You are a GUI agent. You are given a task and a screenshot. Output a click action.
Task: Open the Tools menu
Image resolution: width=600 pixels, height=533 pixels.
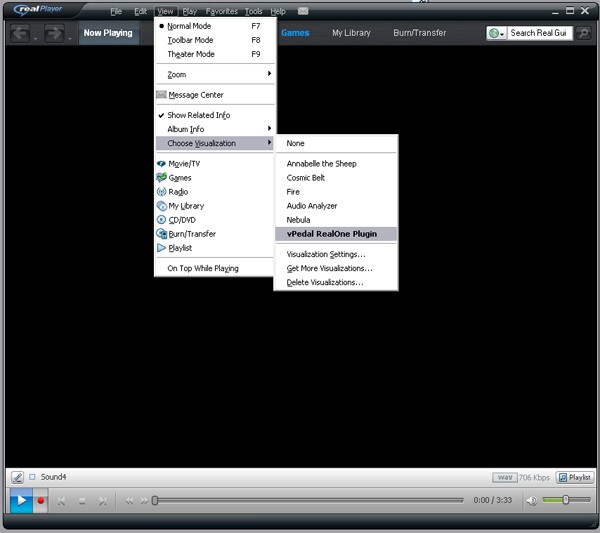point(254,11)
